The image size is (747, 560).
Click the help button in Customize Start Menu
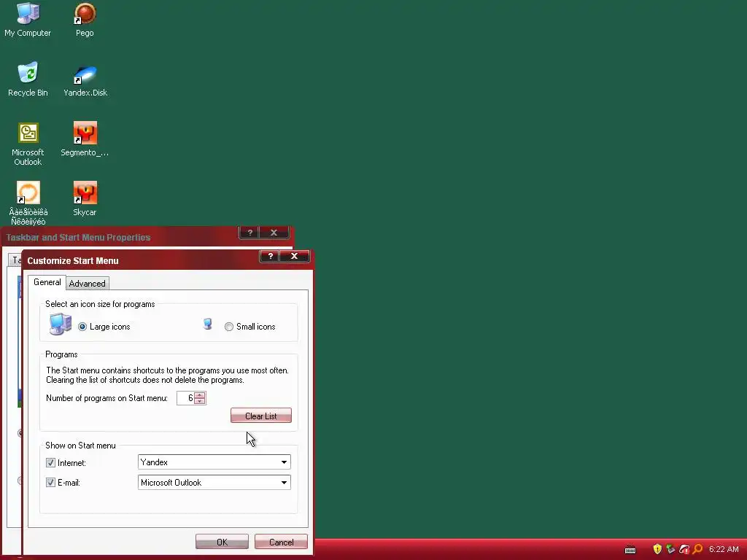tap(270, 256)
